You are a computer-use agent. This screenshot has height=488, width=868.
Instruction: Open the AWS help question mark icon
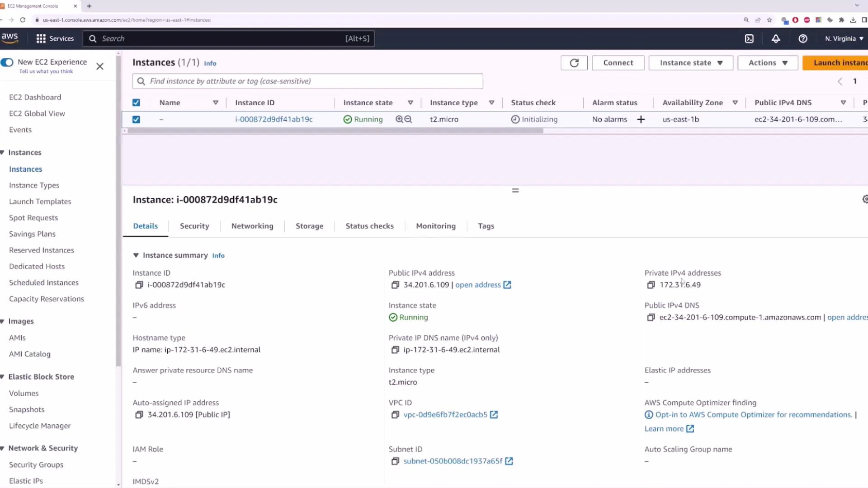[803, 38]
